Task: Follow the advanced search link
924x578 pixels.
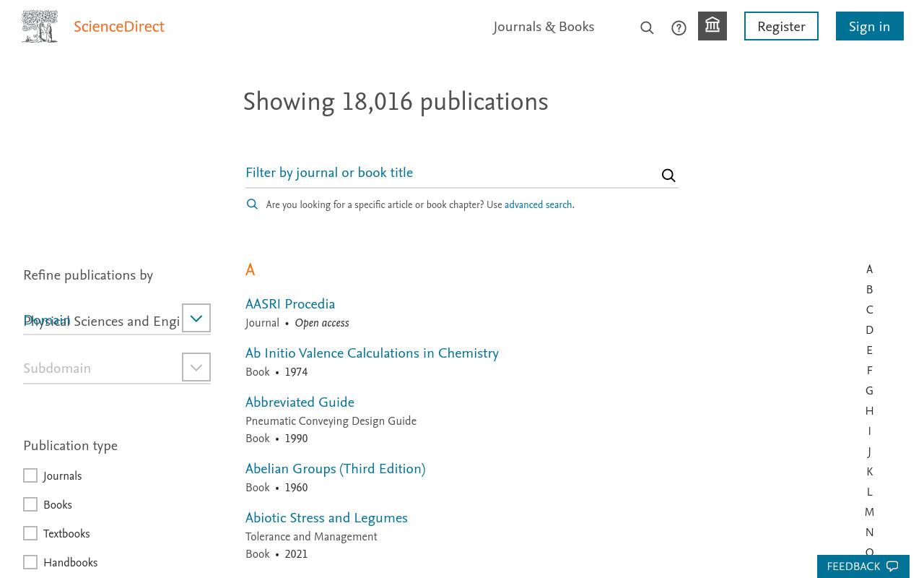Action: point(538,205)
